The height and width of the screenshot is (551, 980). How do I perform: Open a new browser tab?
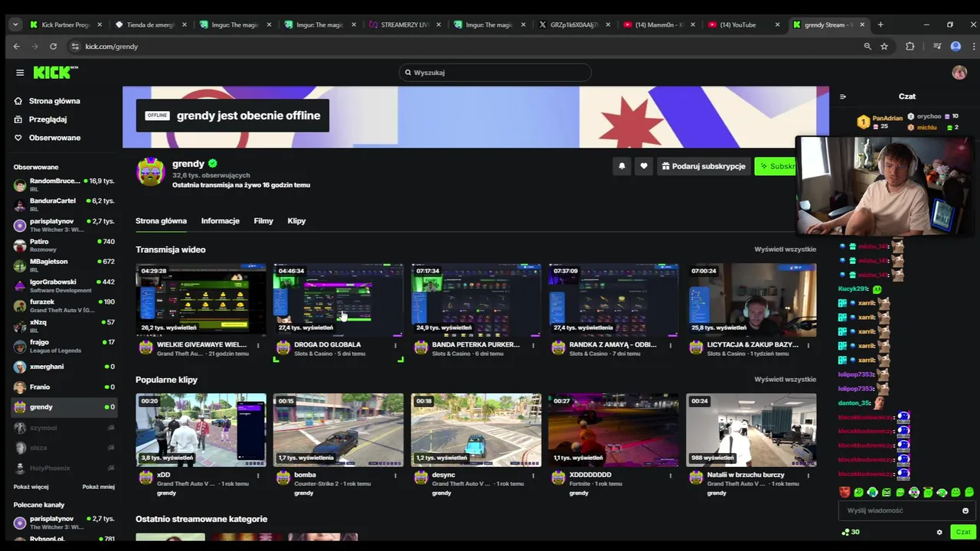tap(880, 24)
